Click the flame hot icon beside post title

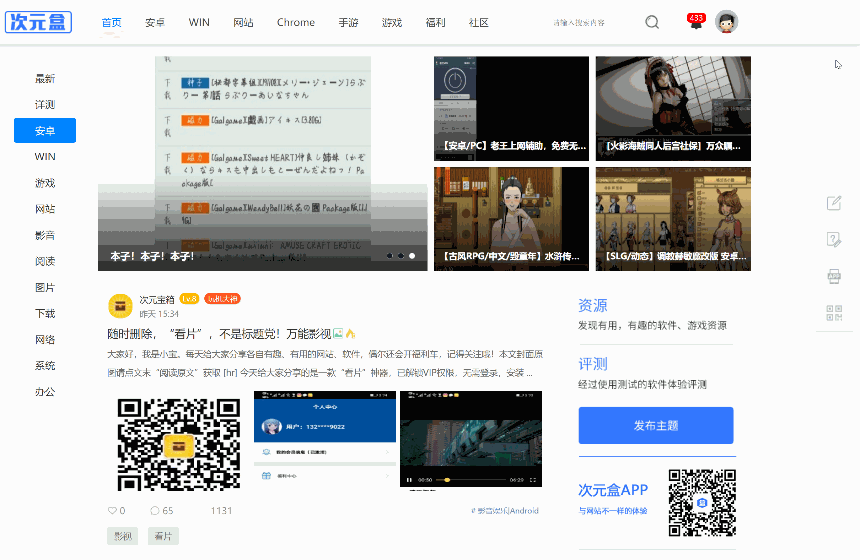(x=350, y=333)
